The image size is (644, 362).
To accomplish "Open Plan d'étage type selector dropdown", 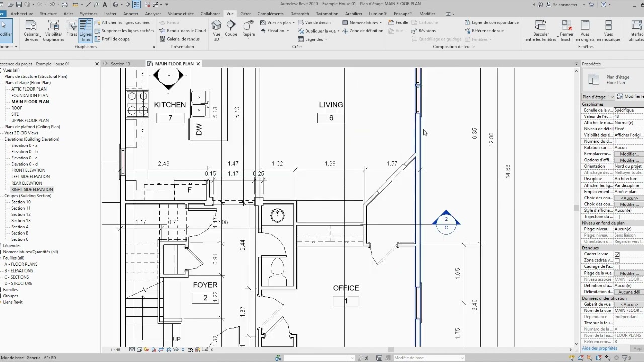I will pos(598,97).
